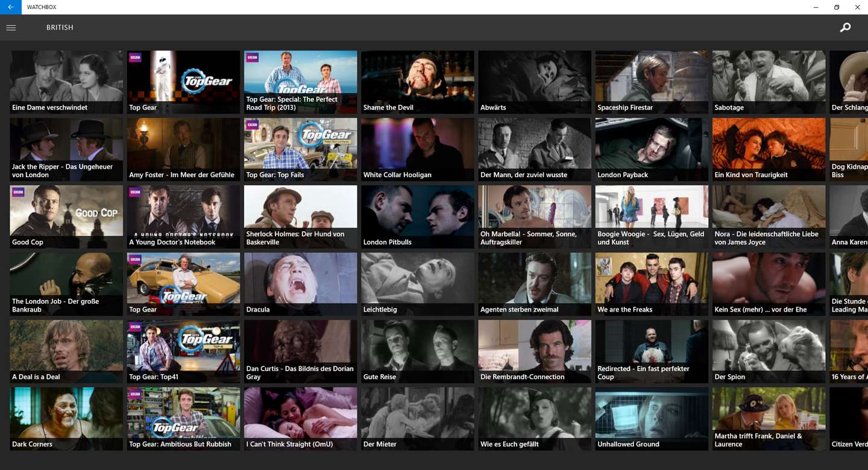The image size is (868, 470).
Task: Open Dan Curtis - Das Bildnis des Dorian Gray
Action: pyautogui.click(x=300, y=352)
